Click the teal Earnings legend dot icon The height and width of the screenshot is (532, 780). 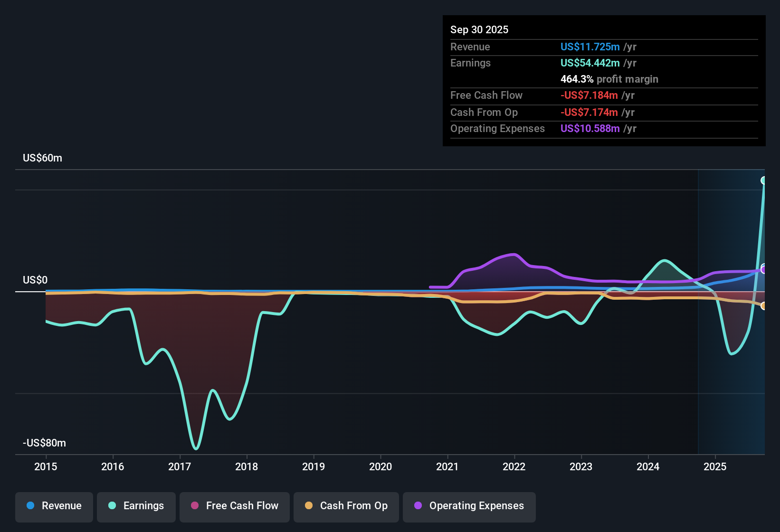(112, 506)
